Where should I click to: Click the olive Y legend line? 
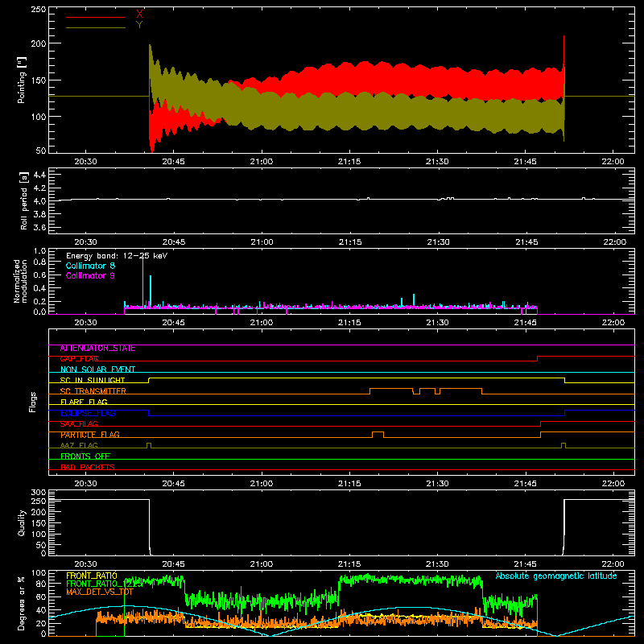tap(96, 28)
